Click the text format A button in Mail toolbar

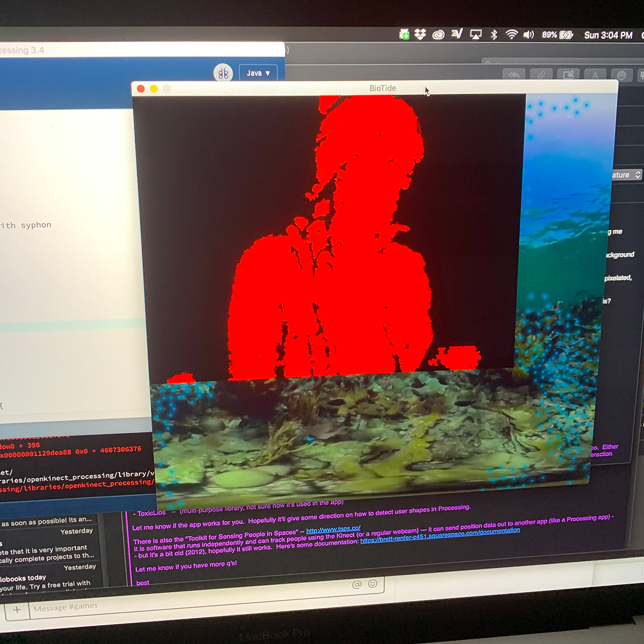[x=595, y=75]
